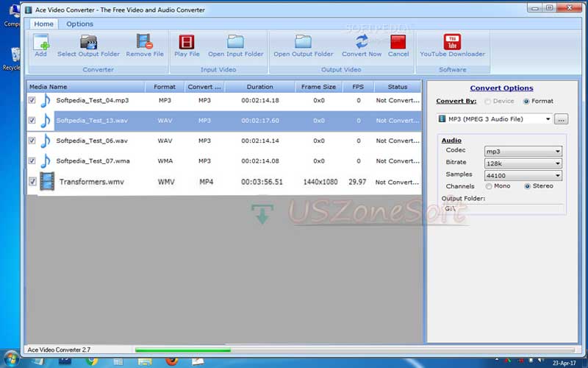
Task: Click Remove File icon
Action: coord(144,41)
